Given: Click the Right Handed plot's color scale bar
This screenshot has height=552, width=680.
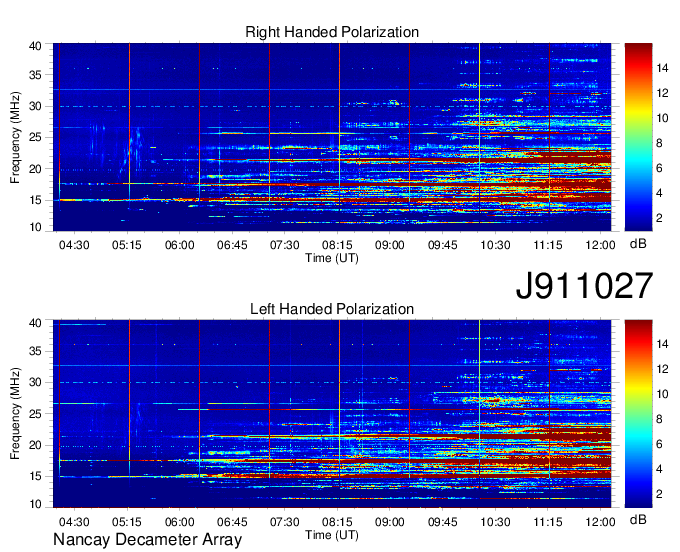Looking at the screenshot, I should tap(638, 137).
